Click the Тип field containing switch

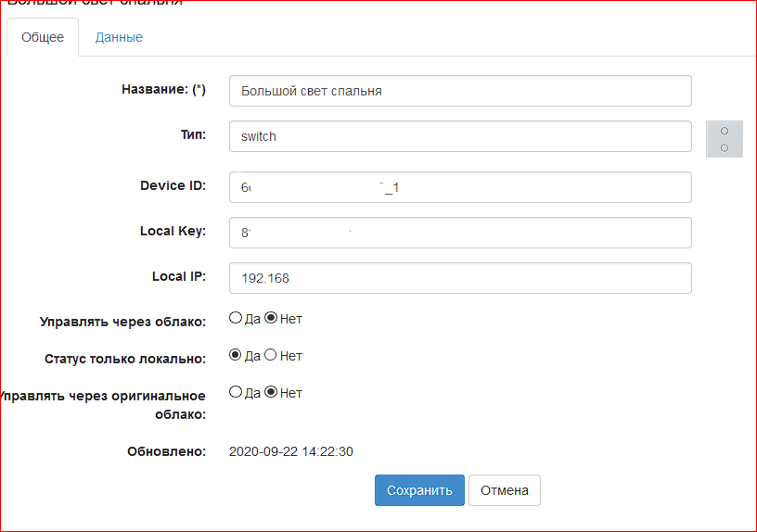[460, 136]
